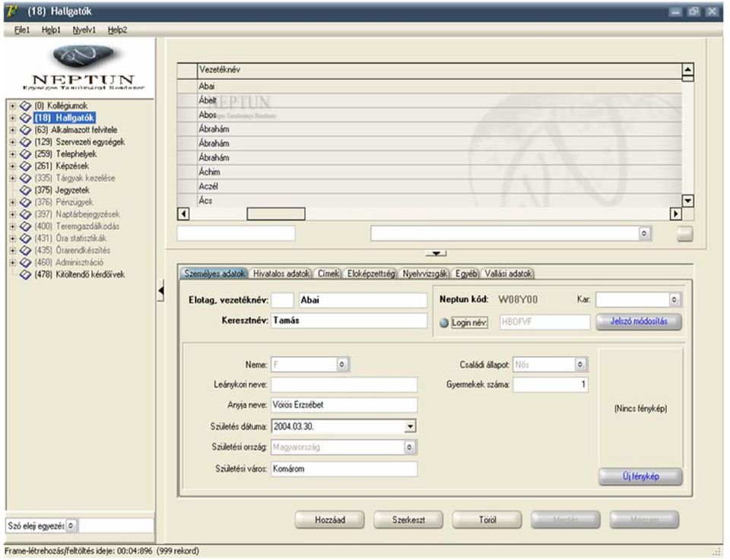Click the application icon in title bar

(x=13, y=11)
